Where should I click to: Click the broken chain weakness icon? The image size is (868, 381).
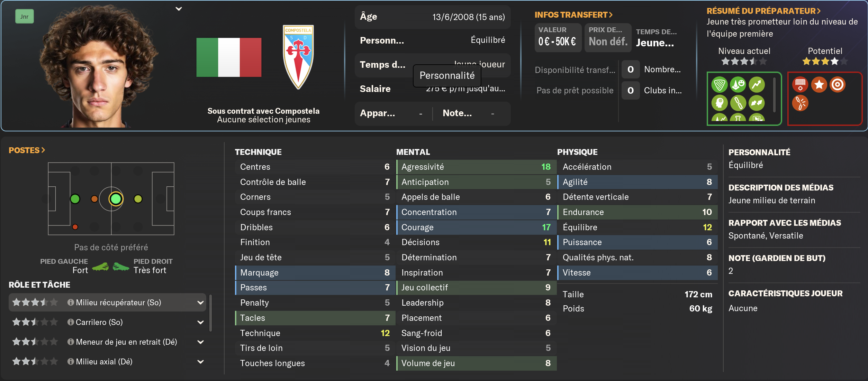[x=800, y=103]
